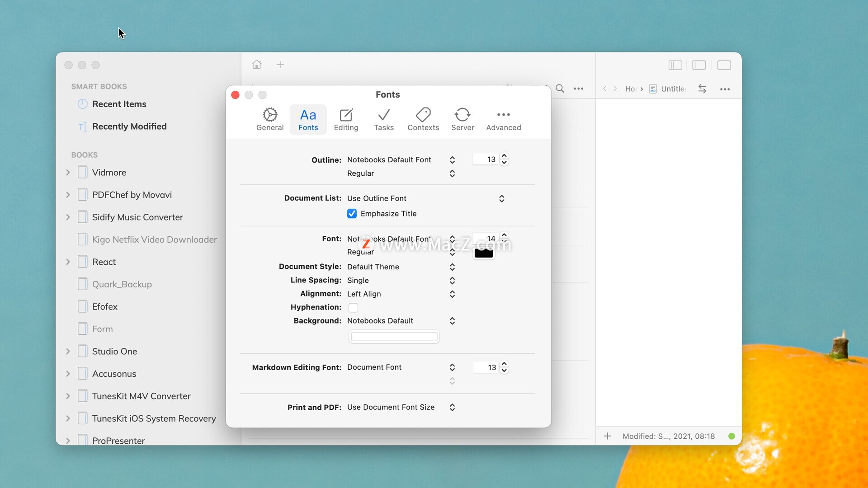Image resolution: width=868 pixels, height=488 pixels.
Task: Click the white background color well
Action: coord(394,337)
